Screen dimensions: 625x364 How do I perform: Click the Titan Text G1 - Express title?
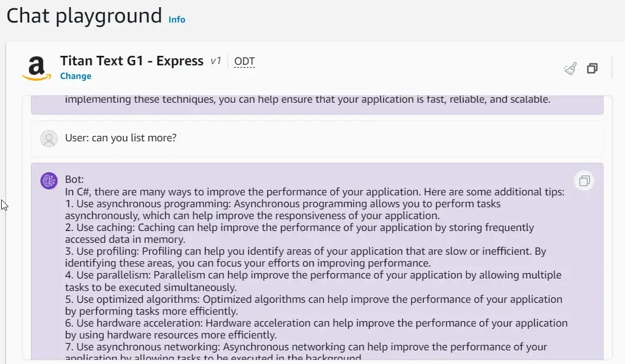coord(131,61)
